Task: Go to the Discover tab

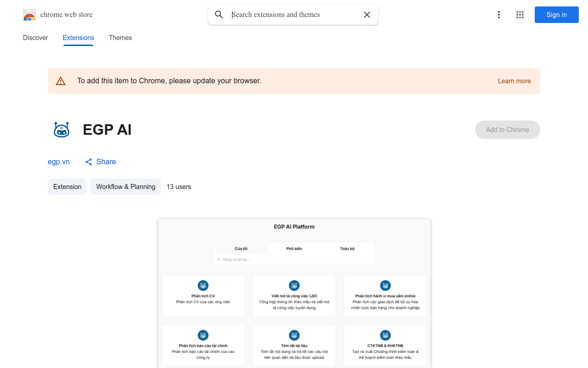Action: (35, 38)
